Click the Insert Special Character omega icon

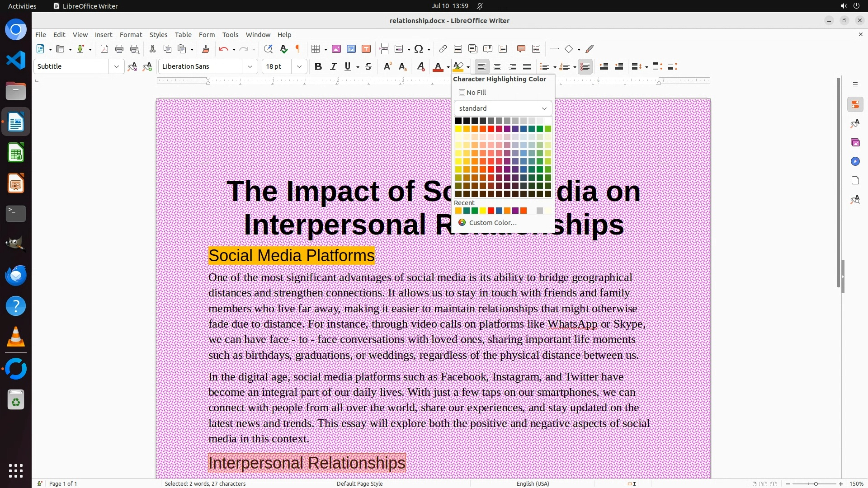419,49
